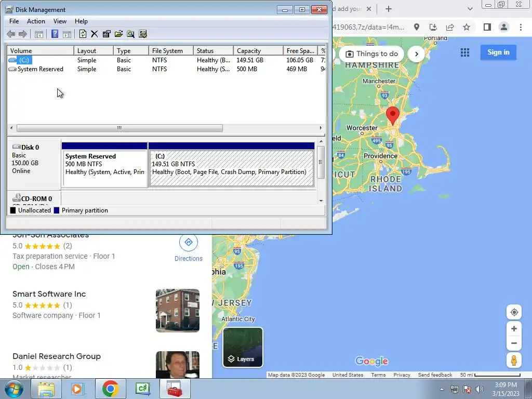Click the Sign in button in Google Maps

pyautogui.click(x=498, y=52)
